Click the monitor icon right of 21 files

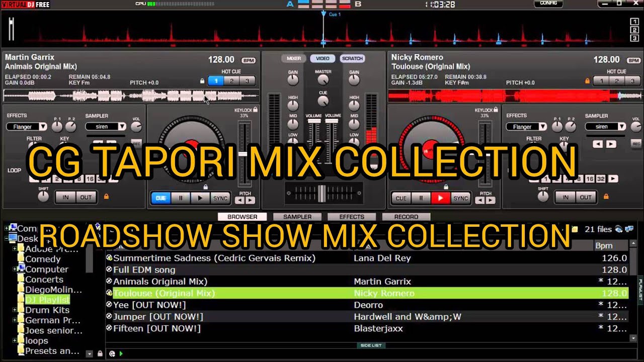tap(629, 229)
